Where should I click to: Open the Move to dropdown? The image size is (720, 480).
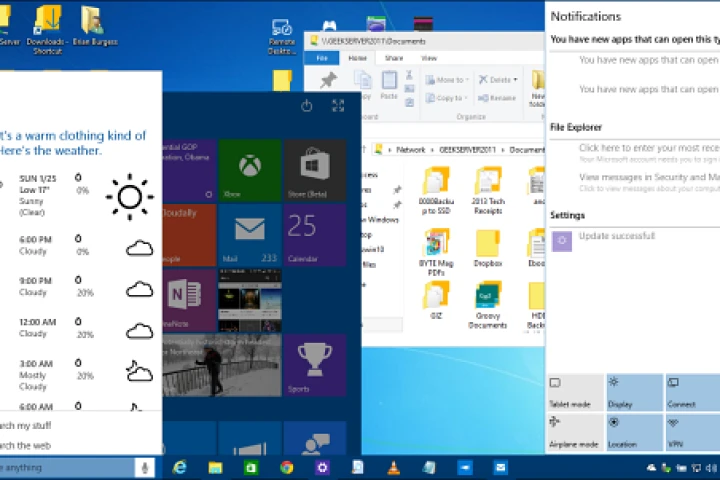[447, 80]
